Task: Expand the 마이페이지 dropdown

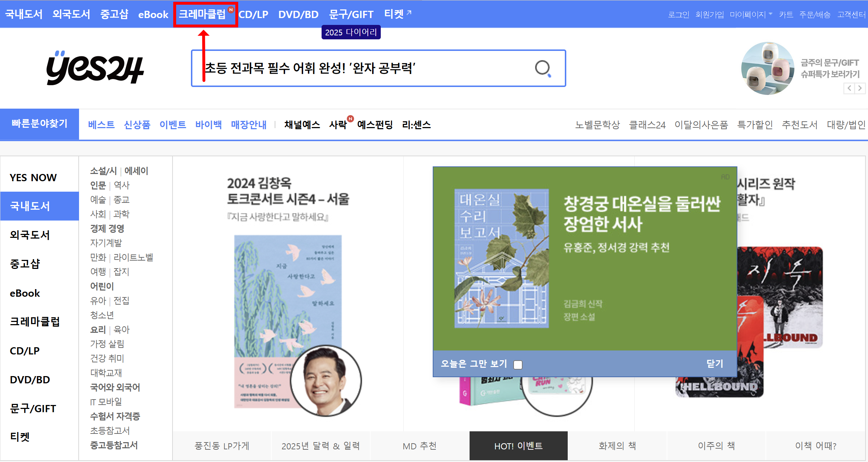Action: [750, 14]
